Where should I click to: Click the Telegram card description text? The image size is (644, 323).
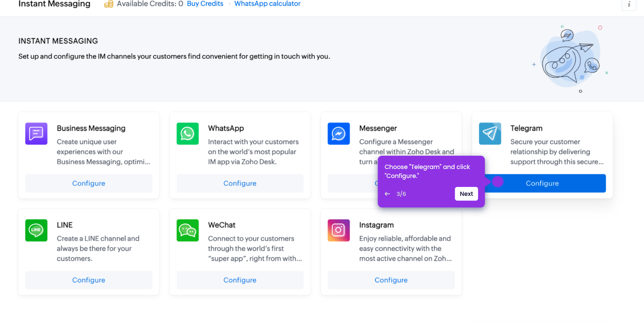click(x=557, y=152)
